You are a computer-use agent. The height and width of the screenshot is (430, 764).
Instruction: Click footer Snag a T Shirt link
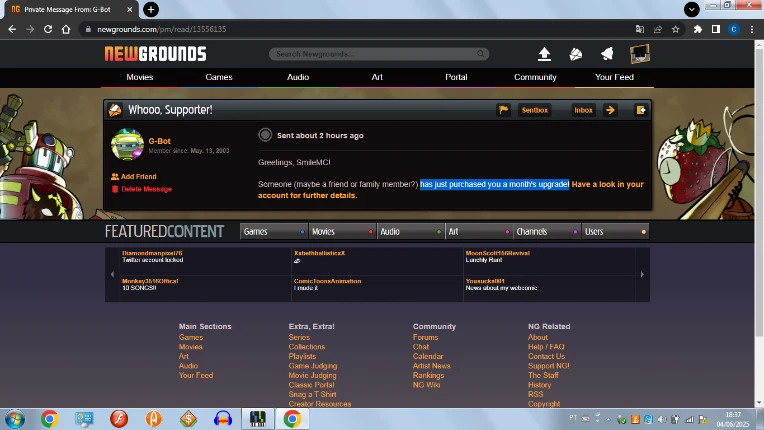click(312, 394)
